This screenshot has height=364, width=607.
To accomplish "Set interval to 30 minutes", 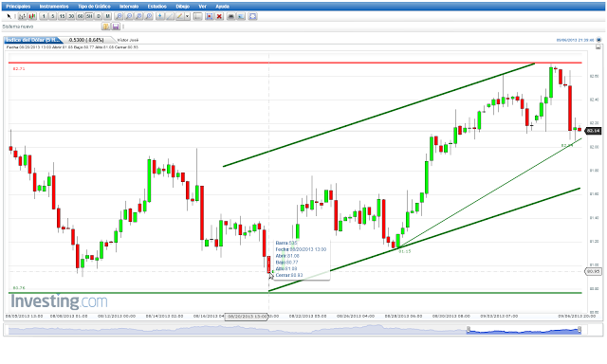I will [x=71, y=16].
